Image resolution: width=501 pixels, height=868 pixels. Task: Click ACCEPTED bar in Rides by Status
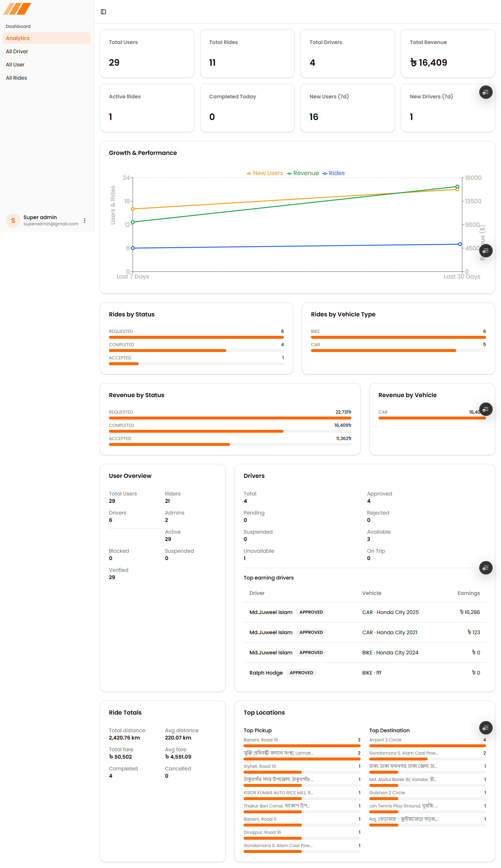(196, 363)
